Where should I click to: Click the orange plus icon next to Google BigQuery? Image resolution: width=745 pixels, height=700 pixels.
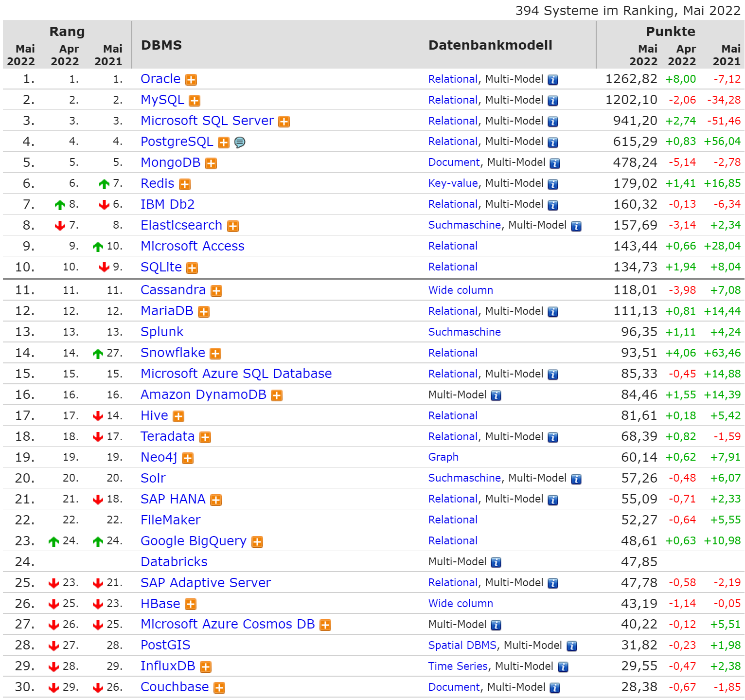257,542
